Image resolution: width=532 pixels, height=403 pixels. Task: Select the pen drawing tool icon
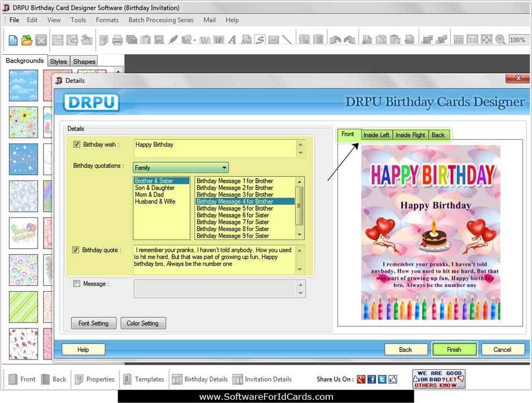(174, 40)
